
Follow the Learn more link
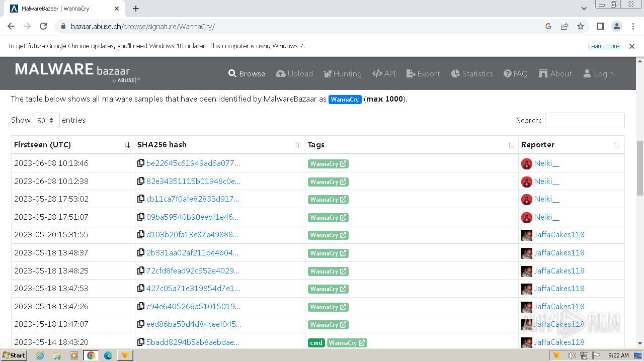(604, 46)
